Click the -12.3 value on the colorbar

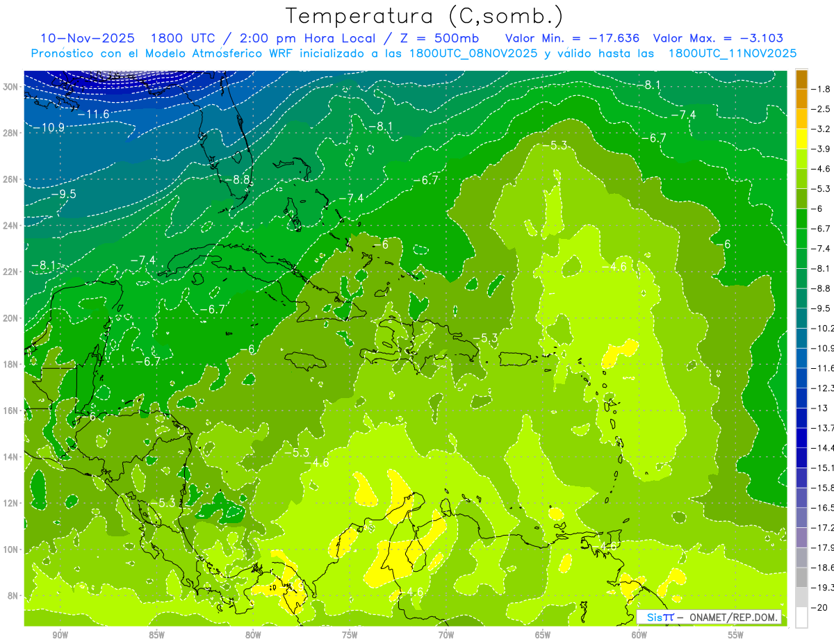coord(823,388)
